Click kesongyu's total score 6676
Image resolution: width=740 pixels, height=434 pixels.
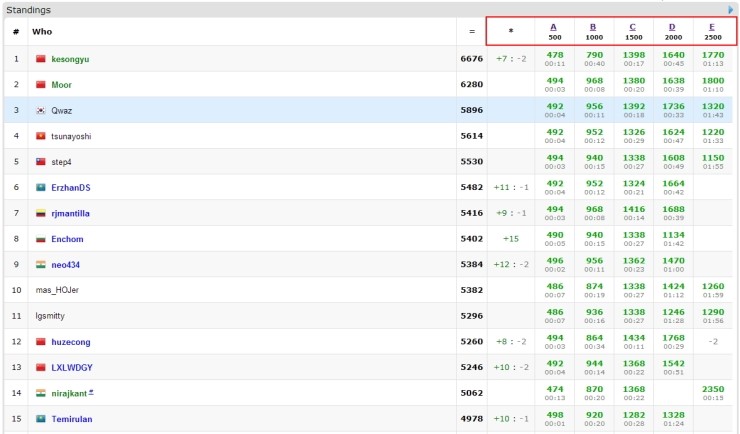471,59
